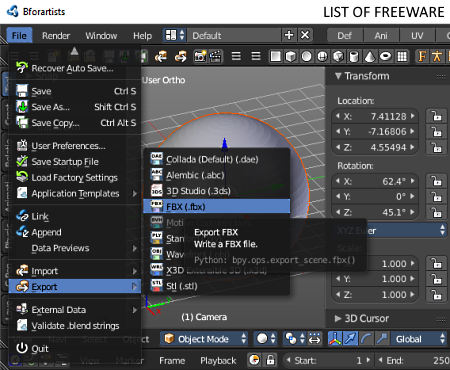Expand the Data Previews submenu

(x=76, y=248)
